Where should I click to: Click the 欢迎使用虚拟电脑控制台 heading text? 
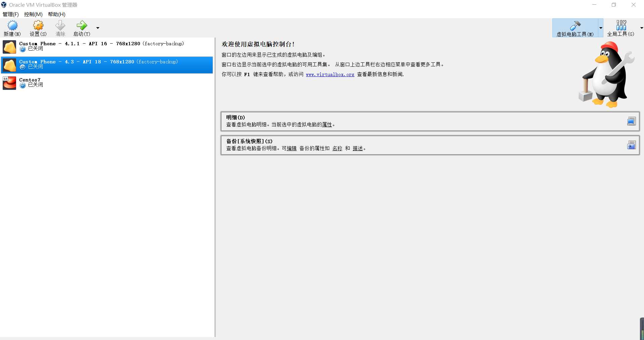click(258, 44)
